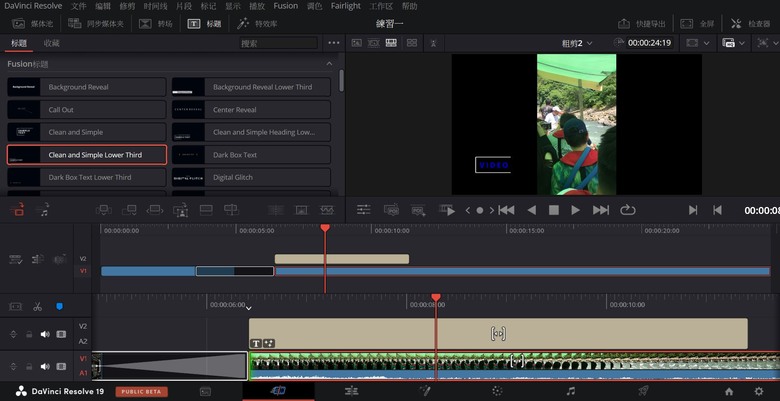The width and height of the screenshot is (780, 401).
Task: Click the append to end icon
Action: (129, 210)
